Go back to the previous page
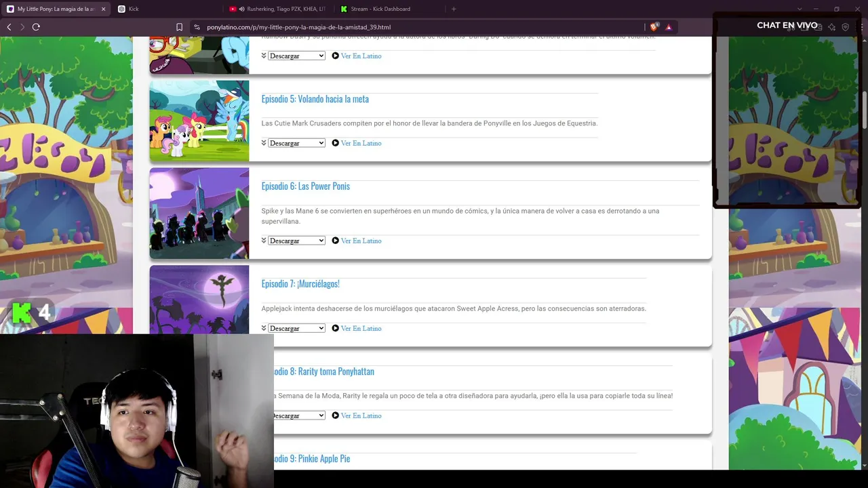This screenshot has width=868, height=488. [x=9, y=27]
